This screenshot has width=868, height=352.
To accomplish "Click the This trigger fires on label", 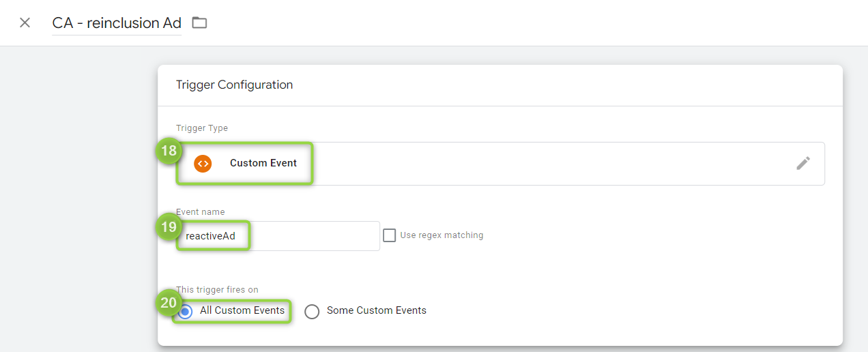I will [217, 290].
